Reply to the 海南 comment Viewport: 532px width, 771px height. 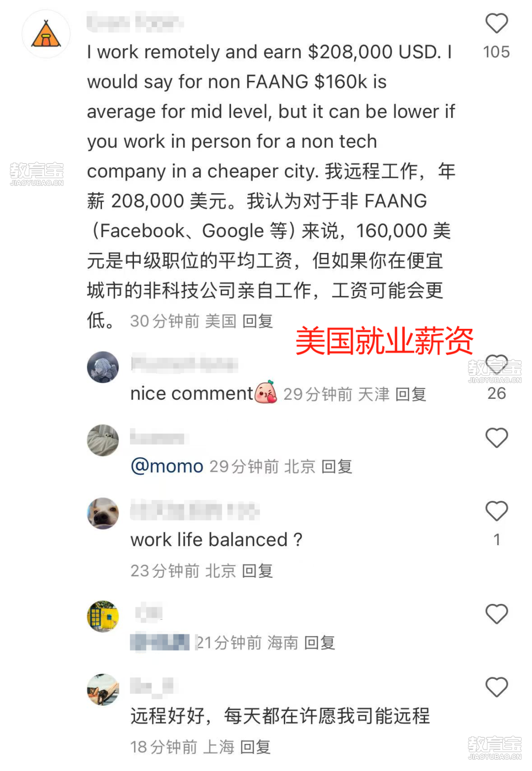point(320,643)
